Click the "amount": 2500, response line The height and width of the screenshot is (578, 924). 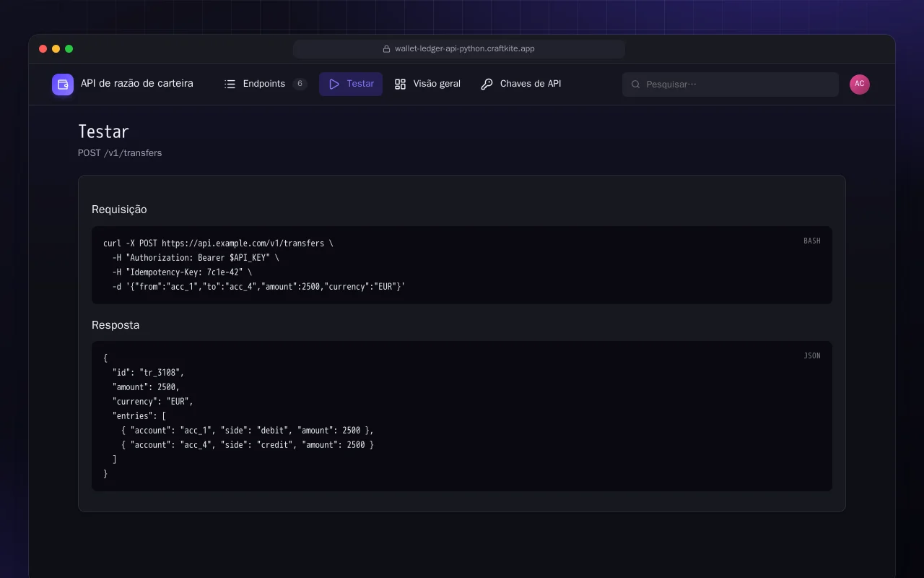(146, 387)
